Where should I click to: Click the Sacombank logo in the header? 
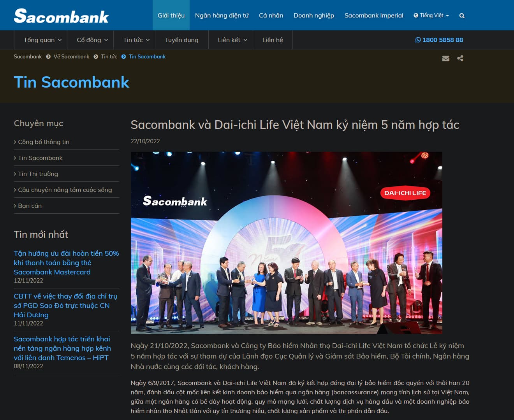[61, 16]
